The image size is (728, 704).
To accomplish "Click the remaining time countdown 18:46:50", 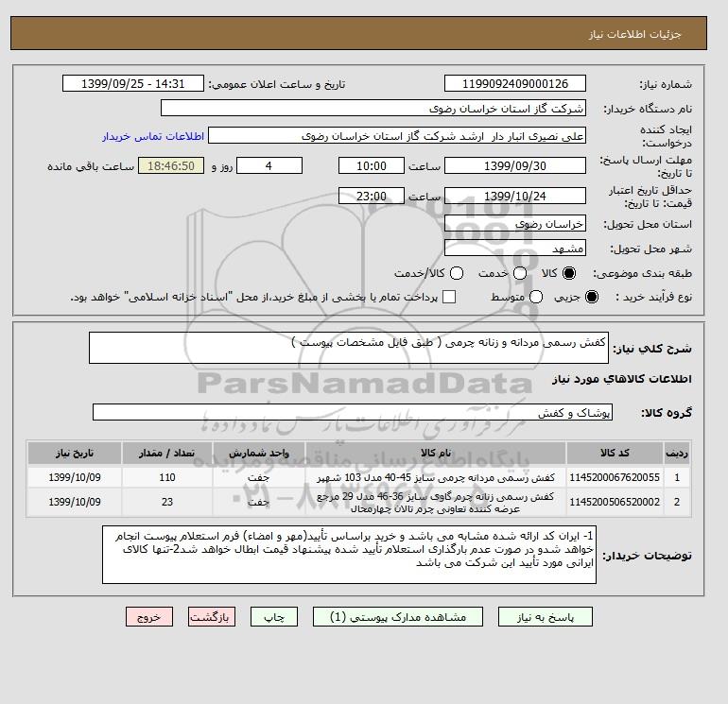I will pyautogui.click(x=171, y=165).
